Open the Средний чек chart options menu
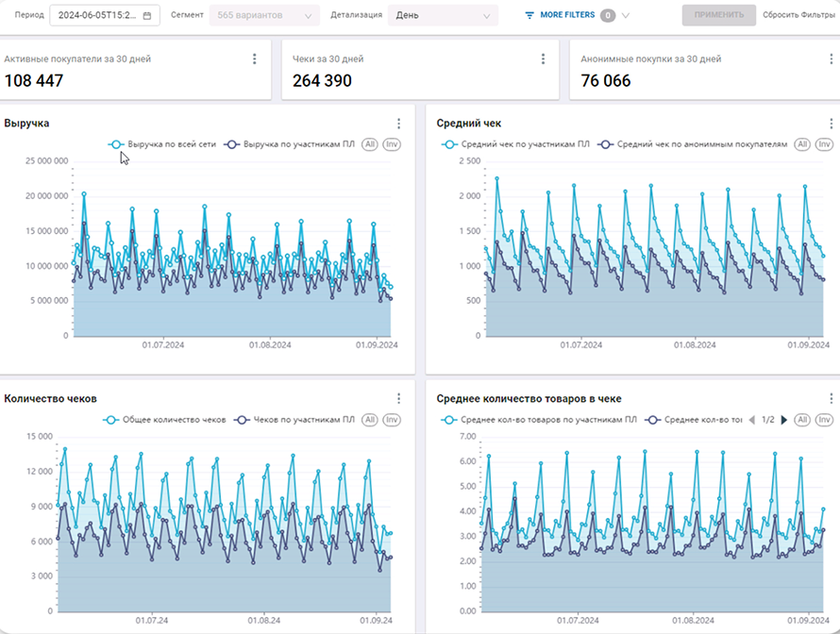The width and height of the screenshot is (840, 634). click(x=830, y=124)
